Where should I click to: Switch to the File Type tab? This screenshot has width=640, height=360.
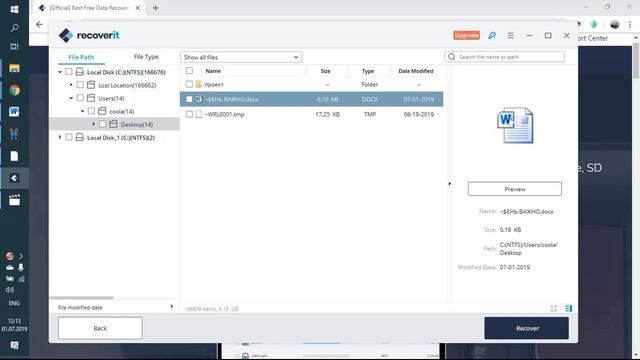(146, 57)
